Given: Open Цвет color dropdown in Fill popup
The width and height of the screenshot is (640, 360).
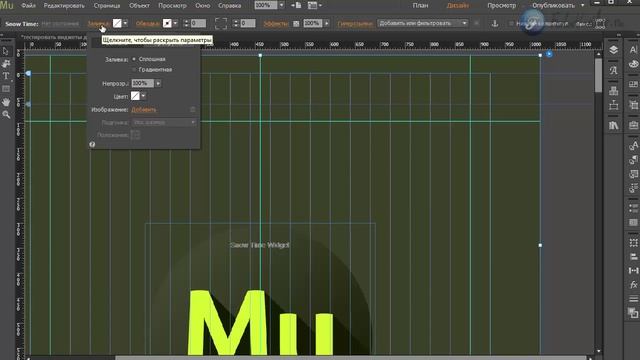Looking at the screenshot, I should 143,96.
